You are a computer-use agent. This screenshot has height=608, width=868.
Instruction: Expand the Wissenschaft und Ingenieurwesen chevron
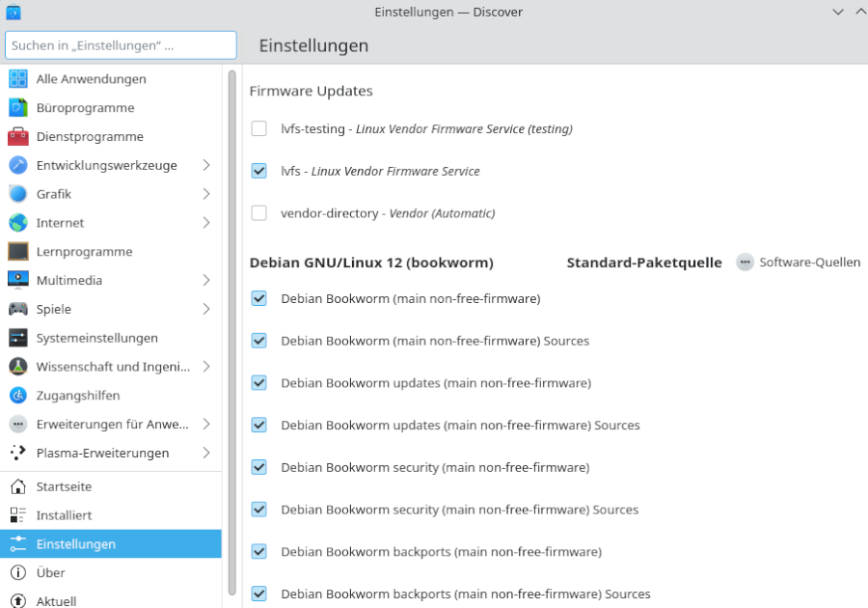[x=206, y=367]
